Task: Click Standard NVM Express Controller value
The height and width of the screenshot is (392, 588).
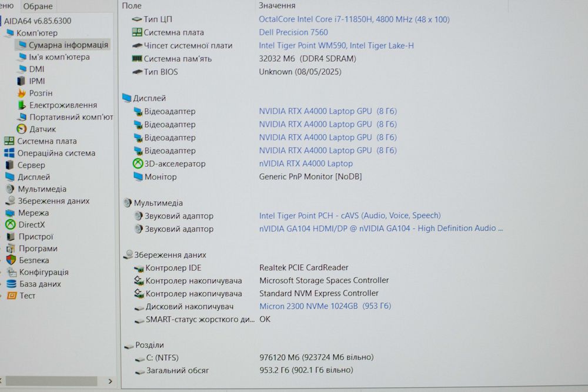Action: pyautogui.click(x=319, y=293)
